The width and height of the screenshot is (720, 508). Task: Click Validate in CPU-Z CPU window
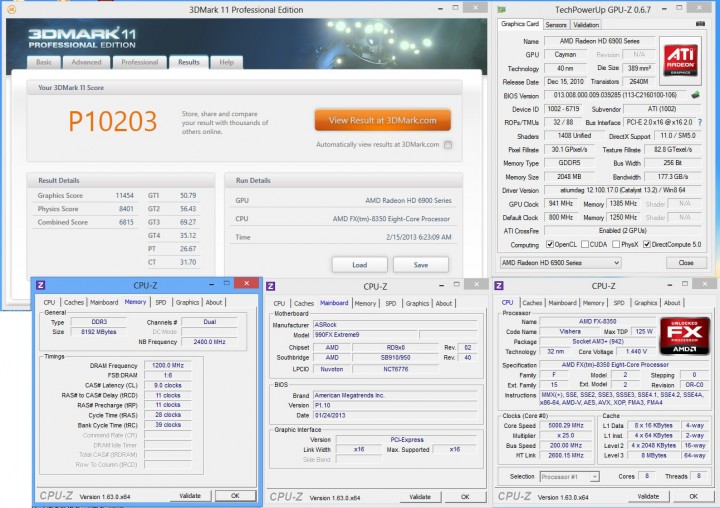point(648,496)
